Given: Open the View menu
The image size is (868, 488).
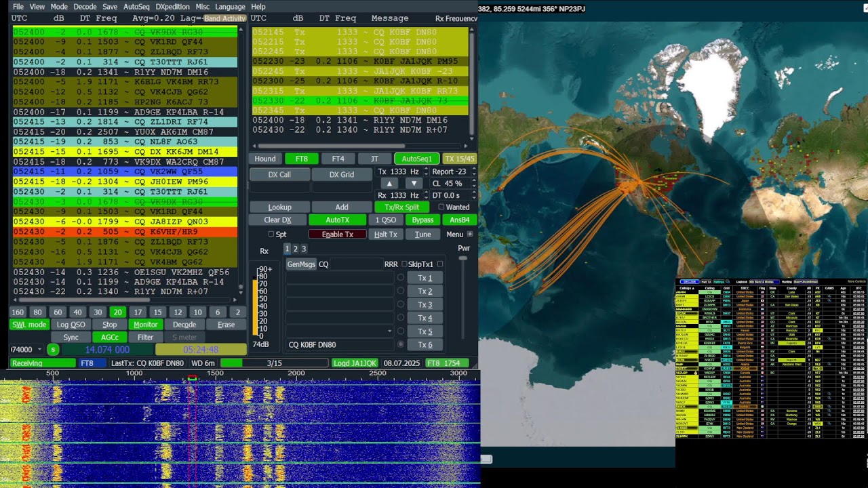Looking at the screenshot, I should 37,7.
